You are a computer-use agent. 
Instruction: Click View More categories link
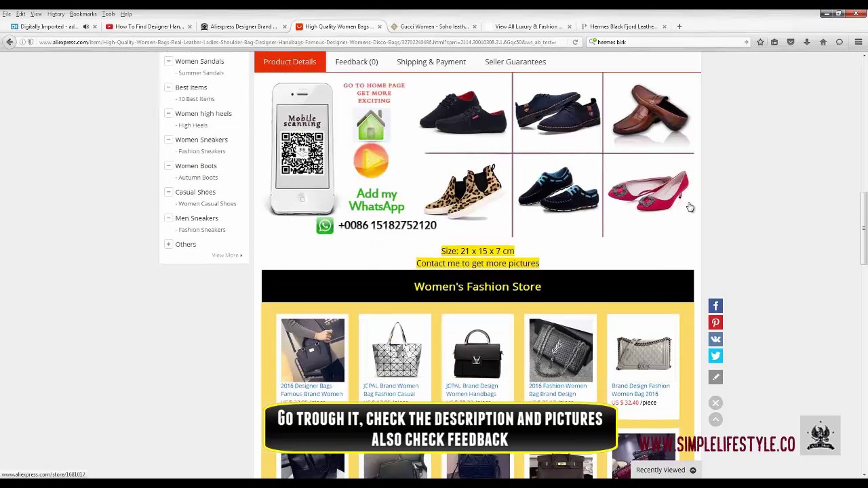[226, 256]
